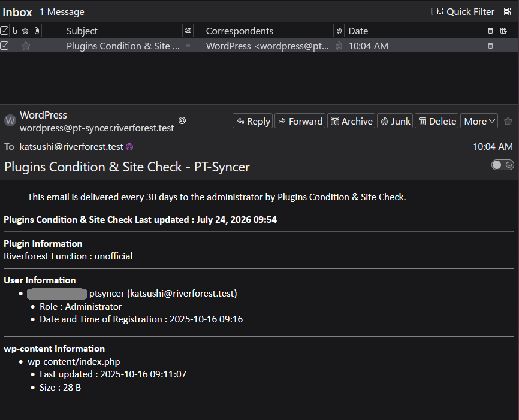Image resolution: width=519 pixels, height=420 pixels.
Task: Star the Plugins Condition message in list
Action: pos(26,46)
